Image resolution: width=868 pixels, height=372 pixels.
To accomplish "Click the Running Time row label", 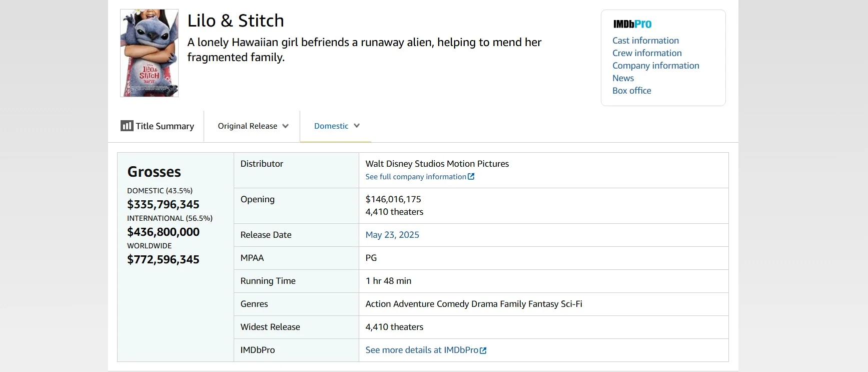I will (x=268, y=281).
